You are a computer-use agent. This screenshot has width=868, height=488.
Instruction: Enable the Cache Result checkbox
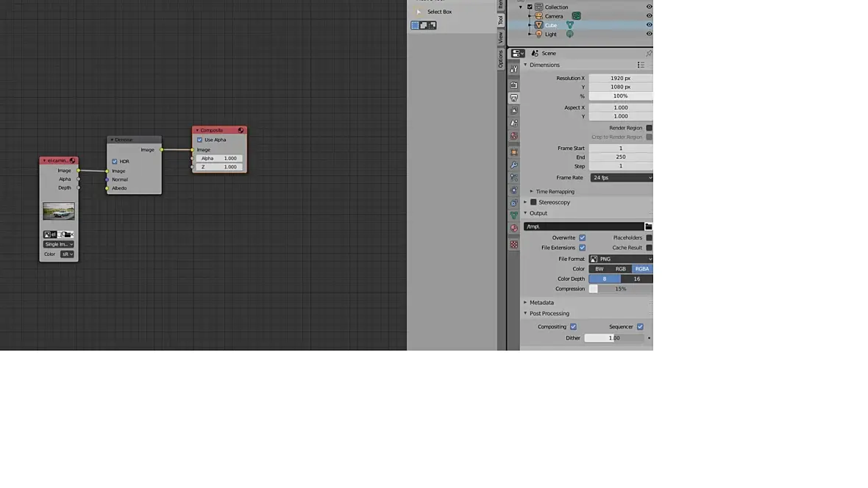tap(649, 248)
